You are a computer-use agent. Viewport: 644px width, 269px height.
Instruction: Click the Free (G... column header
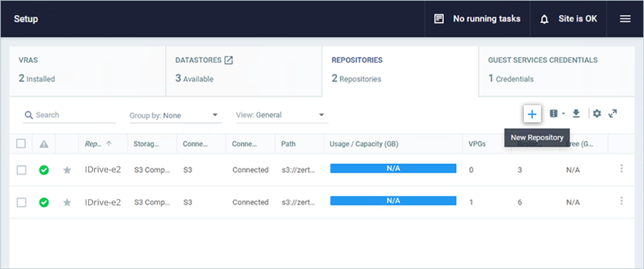[x=580, y=144]
